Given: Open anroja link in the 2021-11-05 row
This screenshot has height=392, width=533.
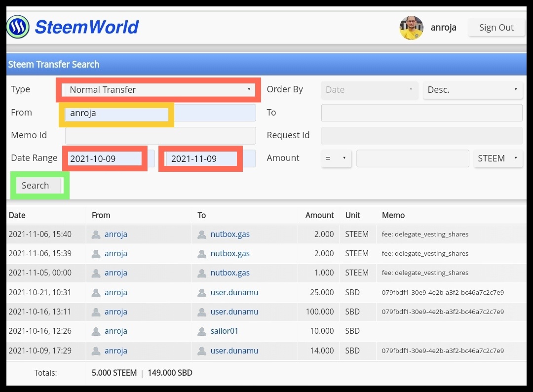Looking at the screenshot, I should click(x=116, y=273).
